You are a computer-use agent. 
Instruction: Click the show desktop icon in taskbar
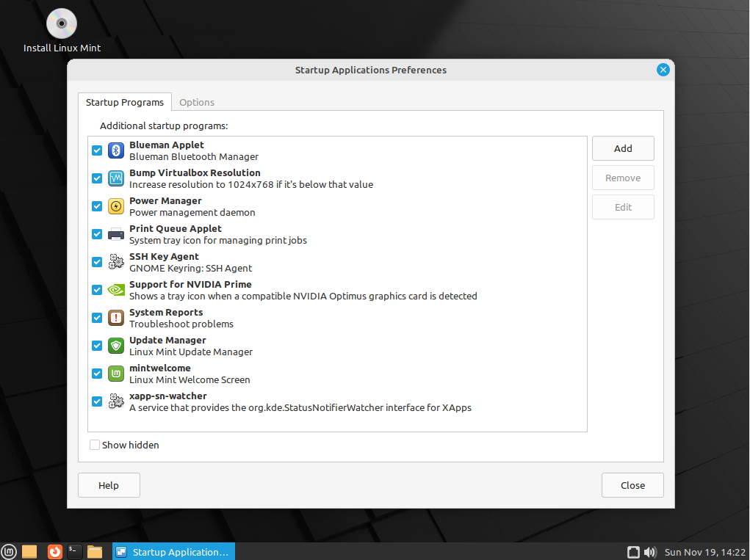click(x=29, y=552)
